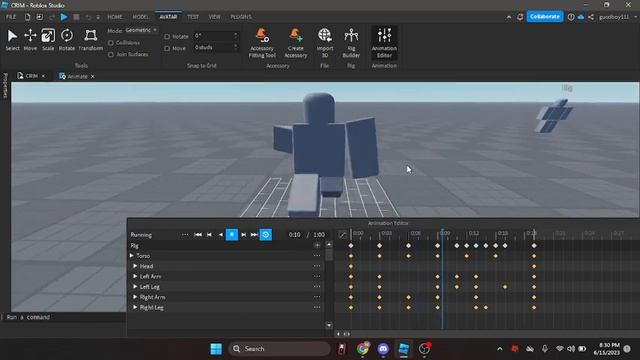Screen dimensions: 640x360
Task: Click the highlighted play/pause animation button
Action: point(232,235)
